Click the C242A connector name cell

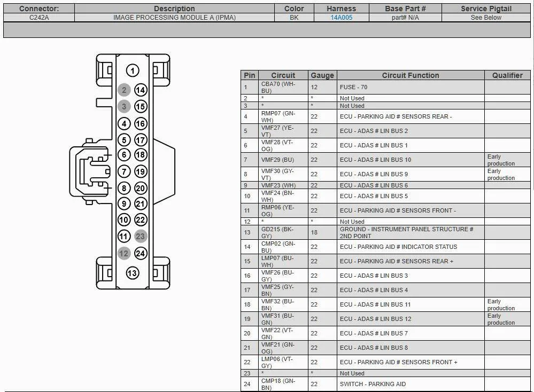39,18
